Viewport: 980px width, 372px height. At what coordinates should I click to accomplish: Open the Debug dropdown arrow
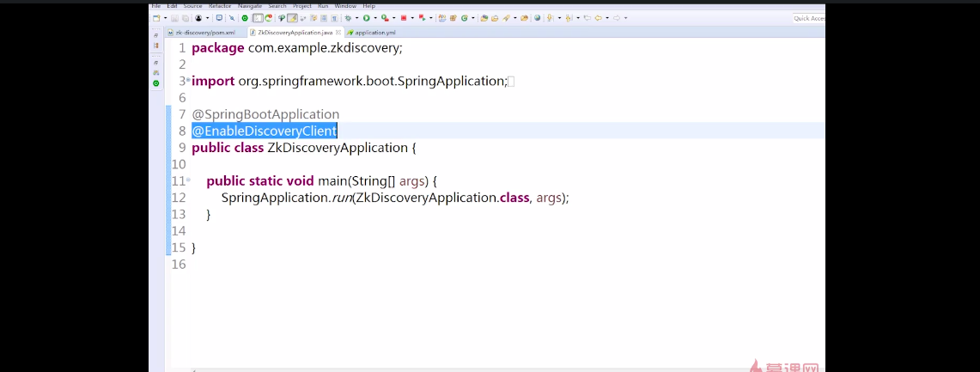(357, 18)
